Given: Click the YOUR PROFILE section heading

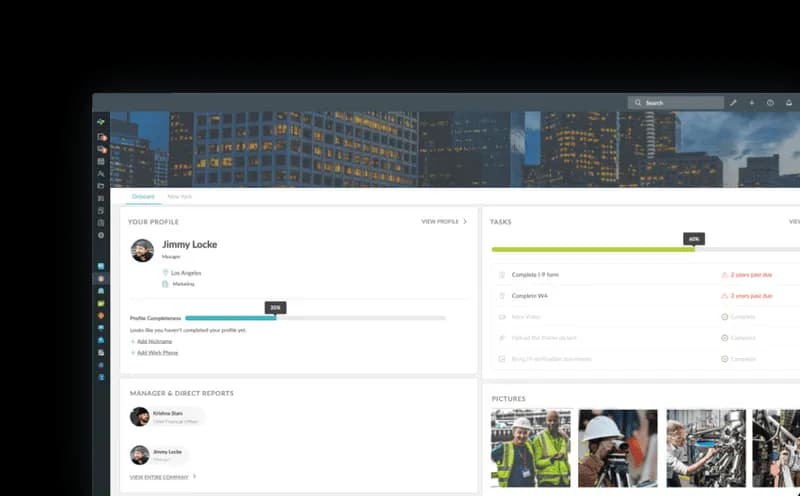Looking at the screenshot, I should tap(153, 221).
